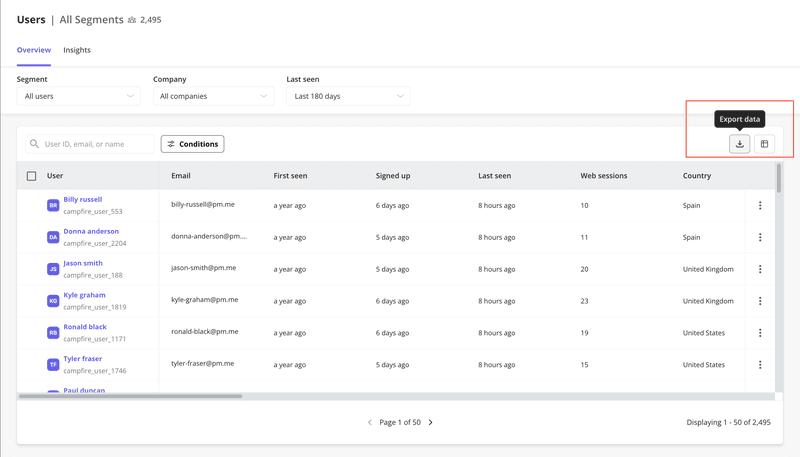Focus the User ID, email, or name search field
800x457 pixels.
point(90,144)
